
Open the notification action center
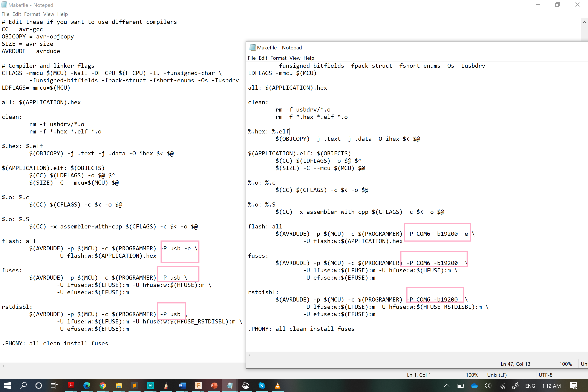574,386
